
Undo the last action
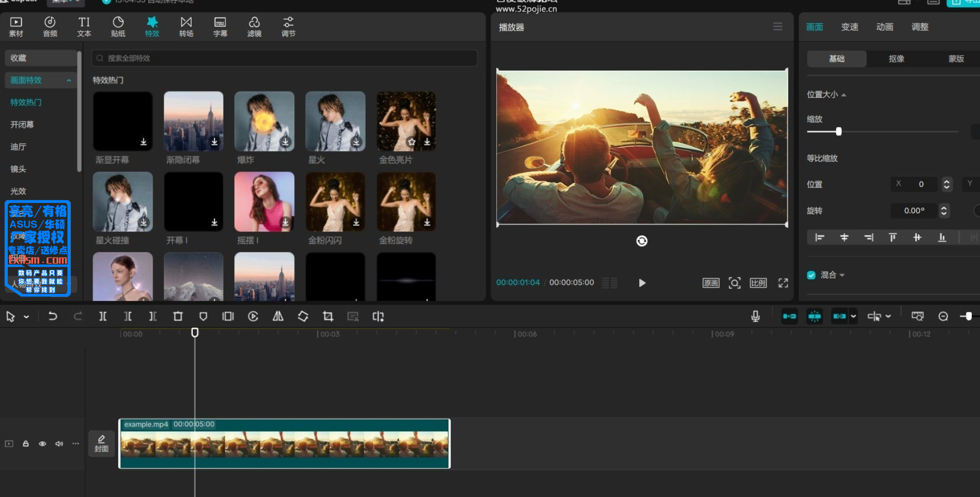pyautogui.click(x=52, y=316)
